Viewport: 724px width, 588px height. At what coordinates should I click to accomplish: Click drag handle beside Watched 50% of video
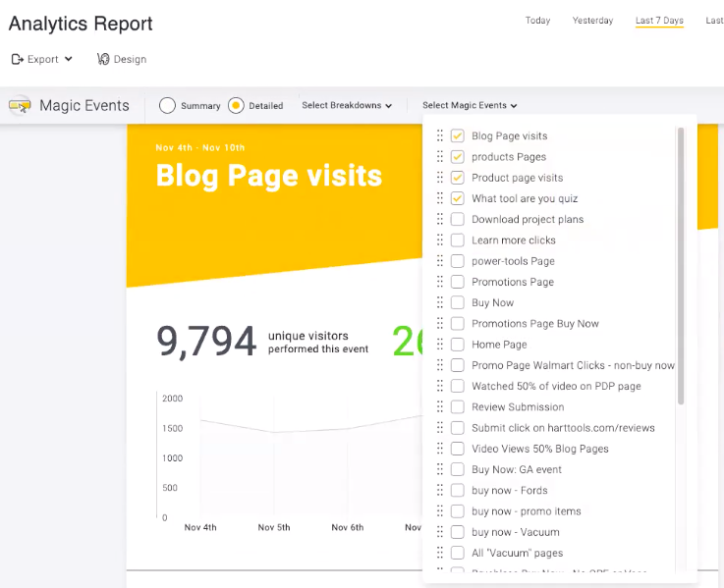(439, 386)
